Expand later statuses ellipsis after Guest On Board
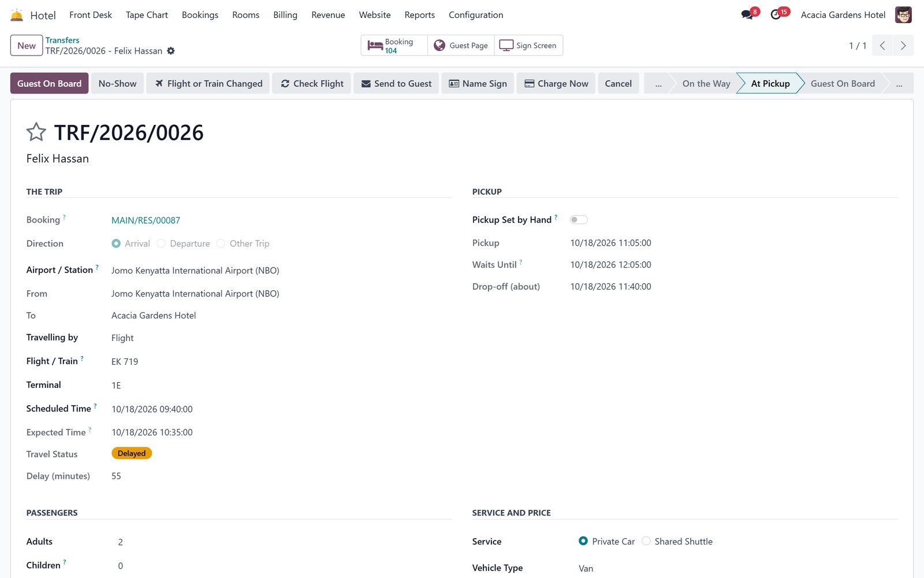The width and height of the screenshot is (924, 578). point(899,83)
